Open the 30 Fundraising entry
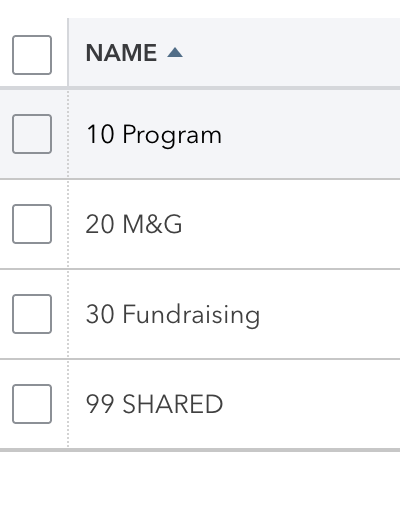 tap(173, 314)
